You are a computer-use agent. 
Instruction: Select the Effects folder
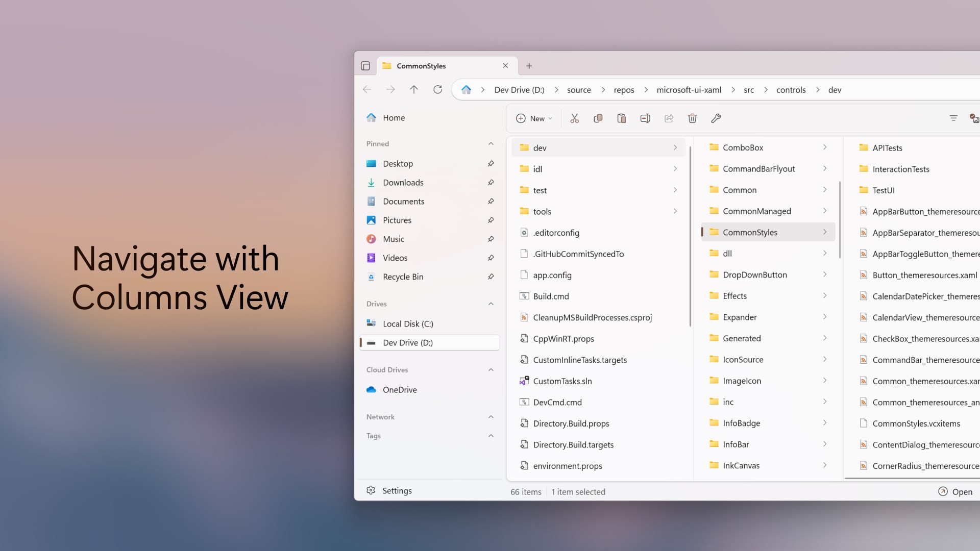[735, 296]
